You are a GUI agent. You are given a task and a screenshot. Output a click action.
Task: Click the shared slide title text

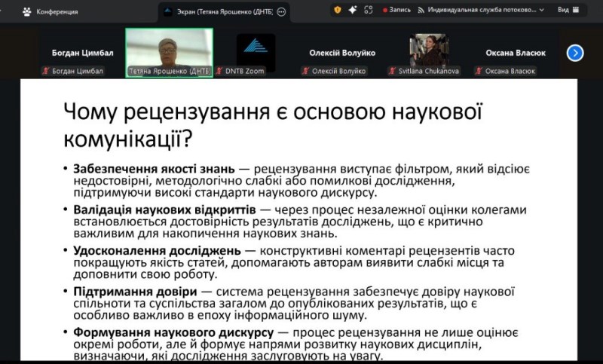pyautogui.click(x=271, y=125)
